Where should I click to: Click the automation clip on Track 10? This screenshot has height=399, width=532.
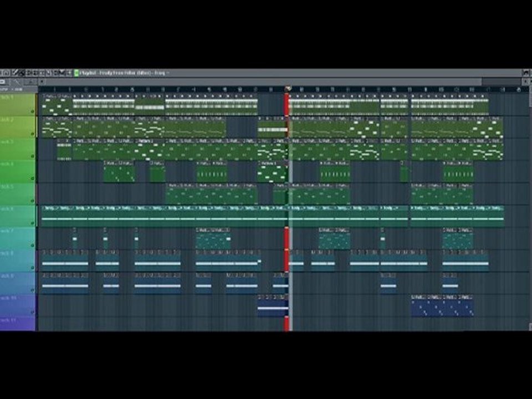point(273,306)
